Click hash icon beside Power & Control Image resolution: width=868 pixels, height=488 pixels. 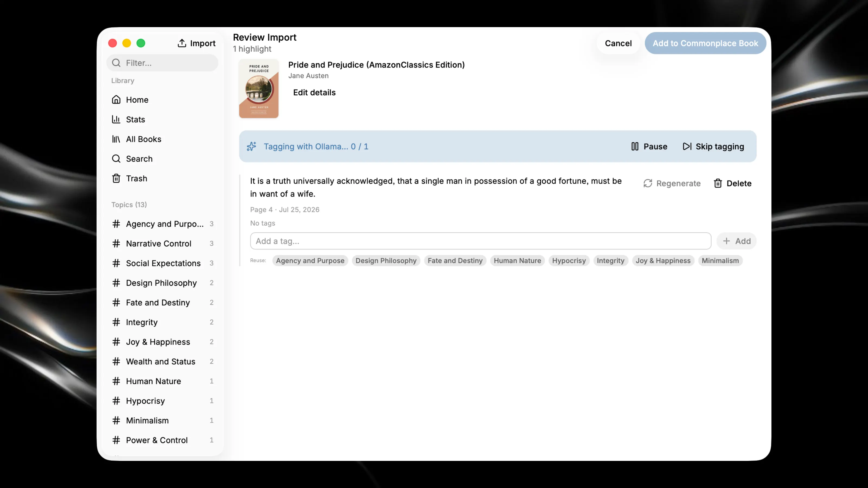[116, 440]
